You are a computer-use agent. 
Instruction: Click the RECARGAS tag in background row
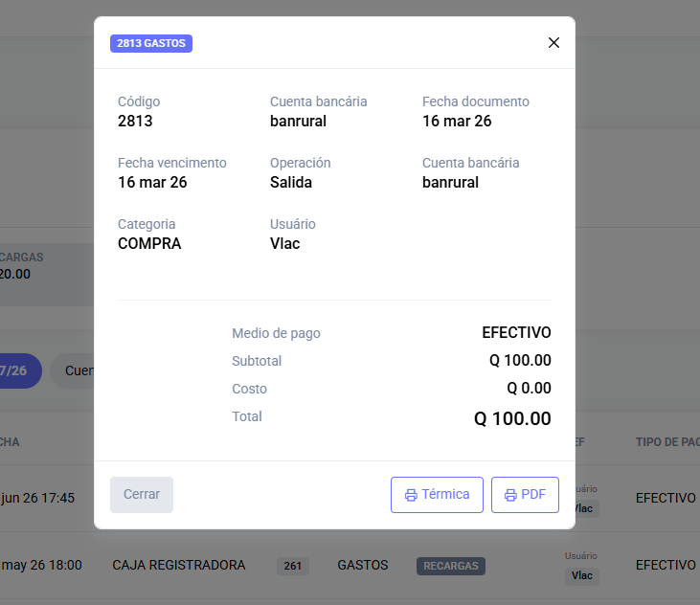[x=451, y=566]
